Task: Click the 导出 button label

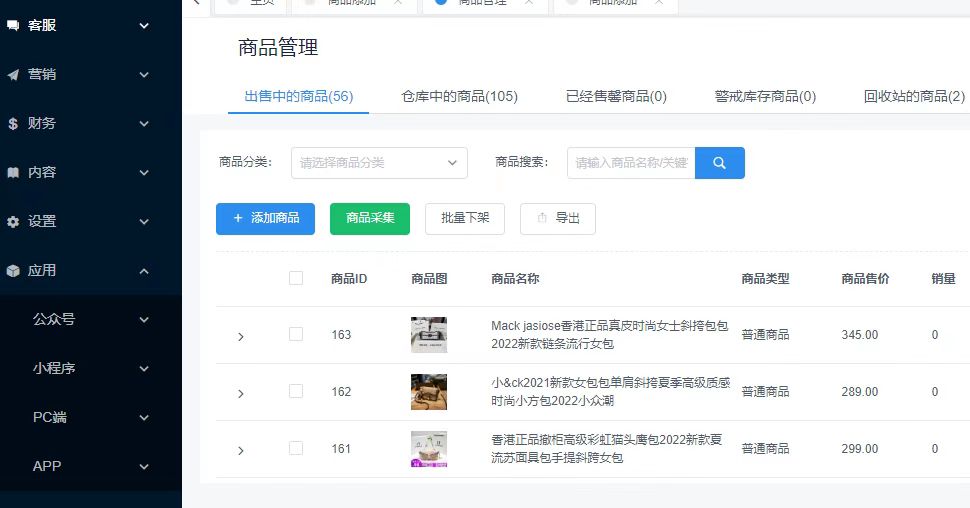Action: coord(567,218)
